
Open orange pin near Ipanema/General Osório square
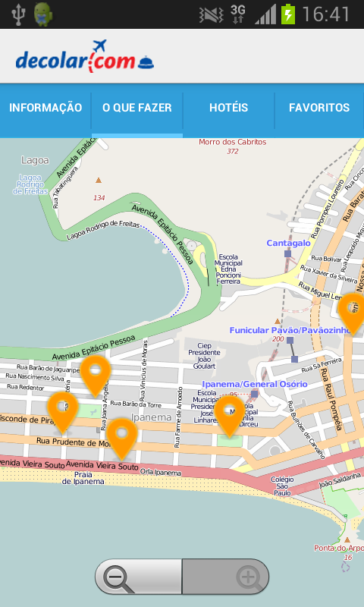(x=229, y=416)
